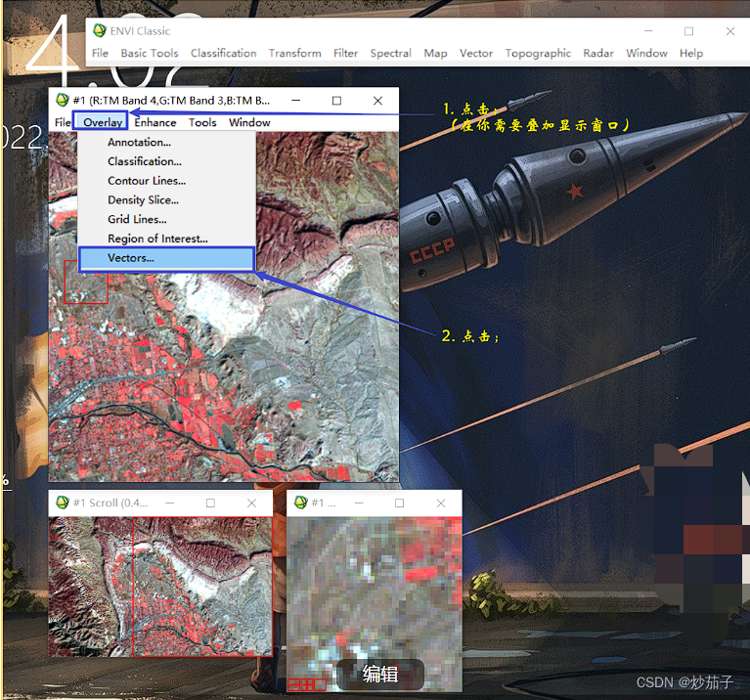750x700 pixels.
Task: Click Overlay menu in display #1 window
Action: pos(101,121)
